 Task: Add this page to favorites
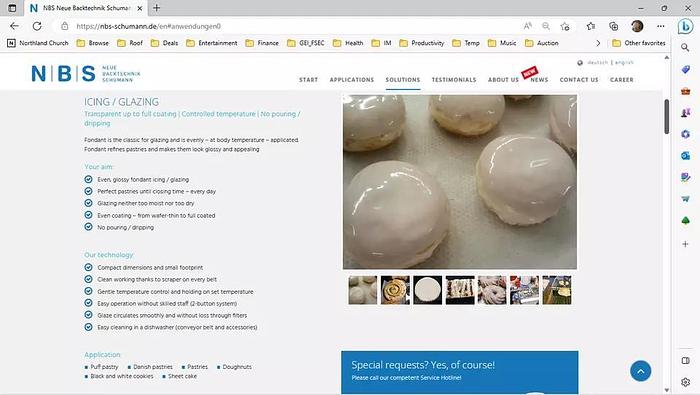click(565, 26)
